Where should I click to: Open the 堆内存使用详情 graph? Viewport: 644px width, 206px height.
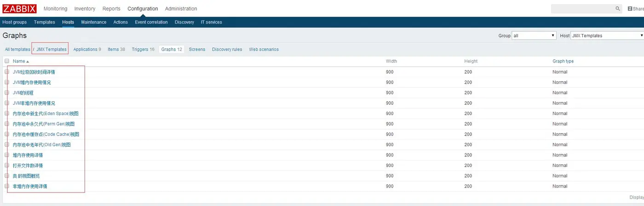coord(28,155)
